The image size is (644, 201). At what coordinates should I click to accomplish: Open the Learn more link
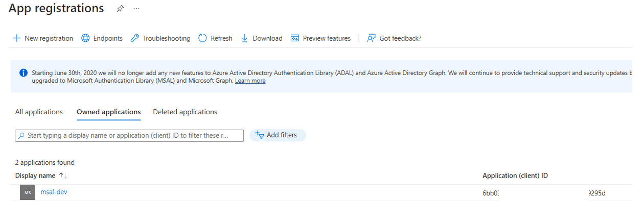250,81
